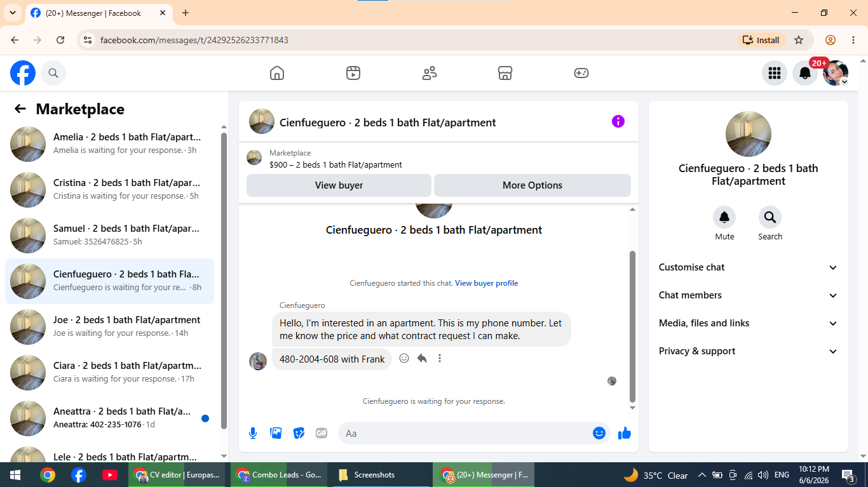
Task: Attach a photo file to the message
Action: pyautogui.click(x=276, y=433)
